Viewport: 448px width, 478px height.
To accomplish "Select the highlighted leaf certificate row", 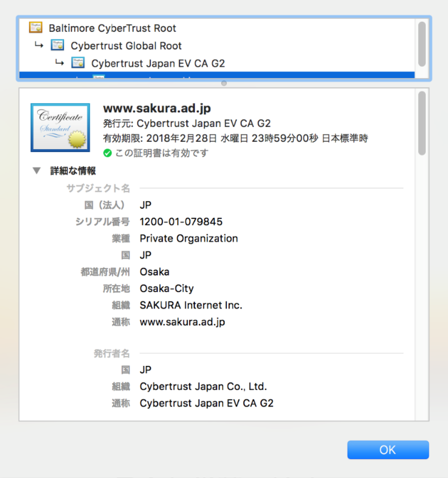I will (217, 75).
